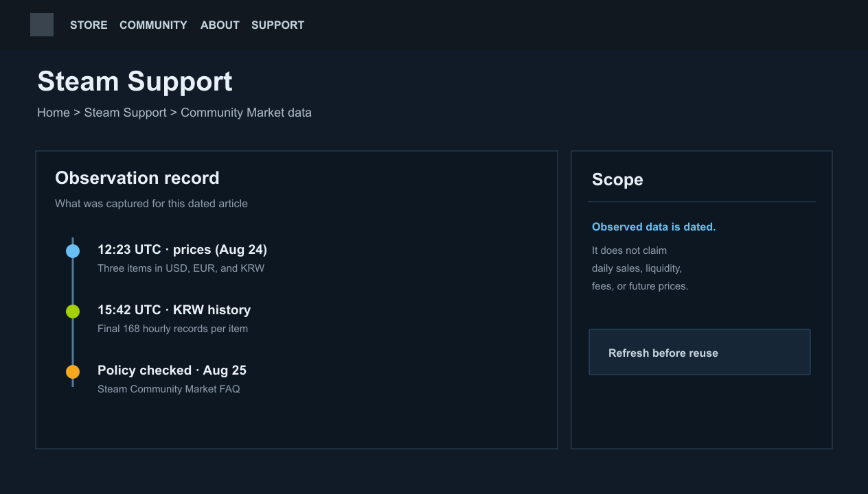This screenshot has width=868, height=494.
Task: Click the 'fees, or future prices.' line
Action: [640, 286]
